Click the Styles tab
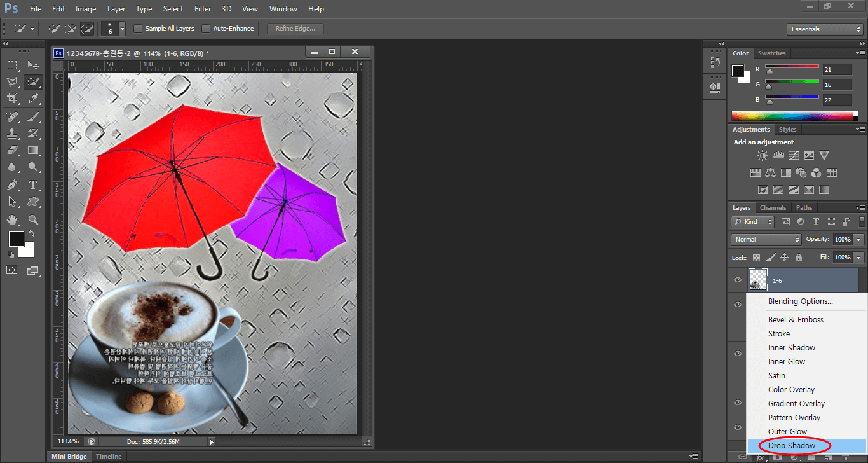This screenshot has height=463, width=868. pyautogui.click(x=787, y=130)
